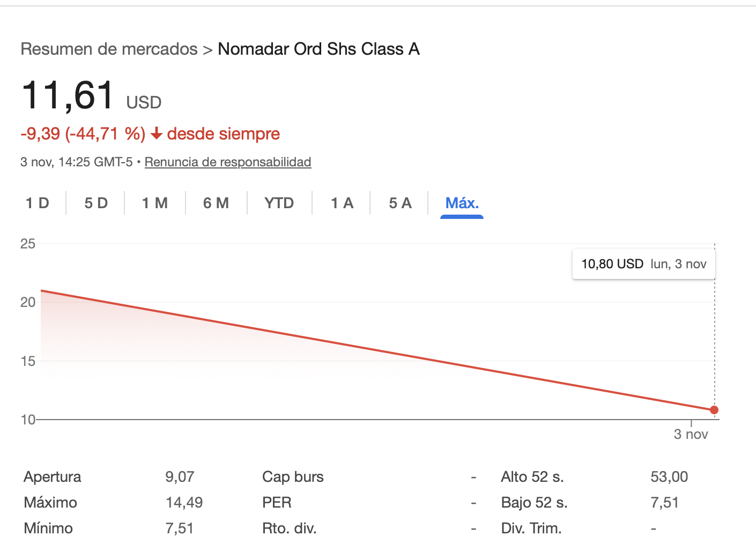Viewport: 756px width, 543px height.
Task: Click the Cap burs label
Action: tap(293, 476)
